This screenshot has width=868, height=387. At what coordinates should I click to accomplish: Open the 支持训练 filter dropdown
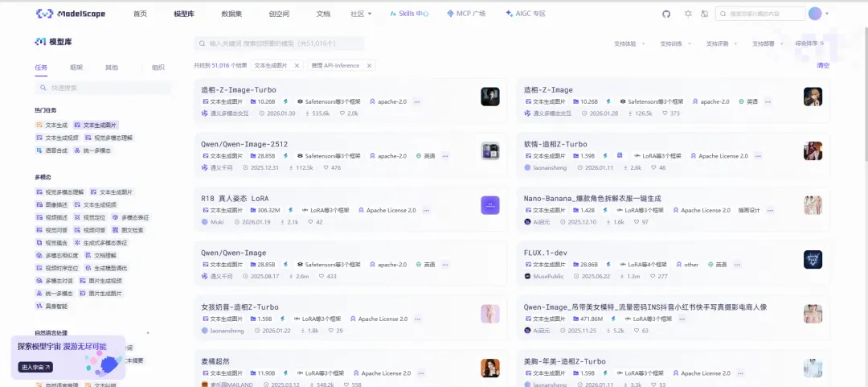(674, 43)
